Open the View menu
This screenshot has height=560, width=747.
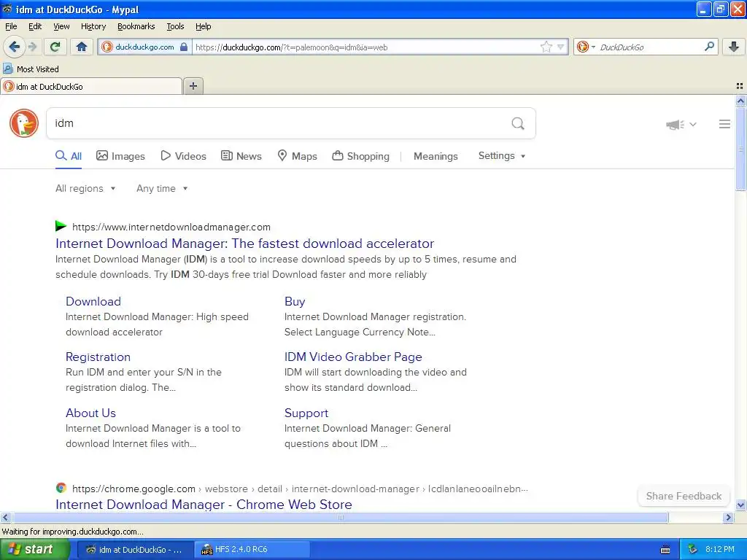pos(61,26)
